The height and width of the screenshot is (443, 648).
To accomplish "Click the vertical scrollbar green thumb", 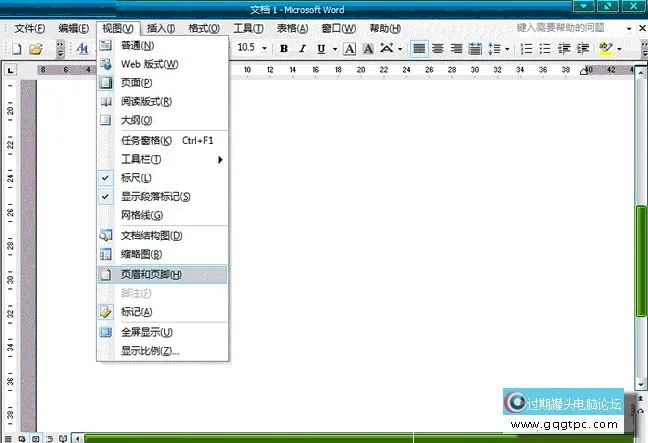I will [x=641, y=261].
